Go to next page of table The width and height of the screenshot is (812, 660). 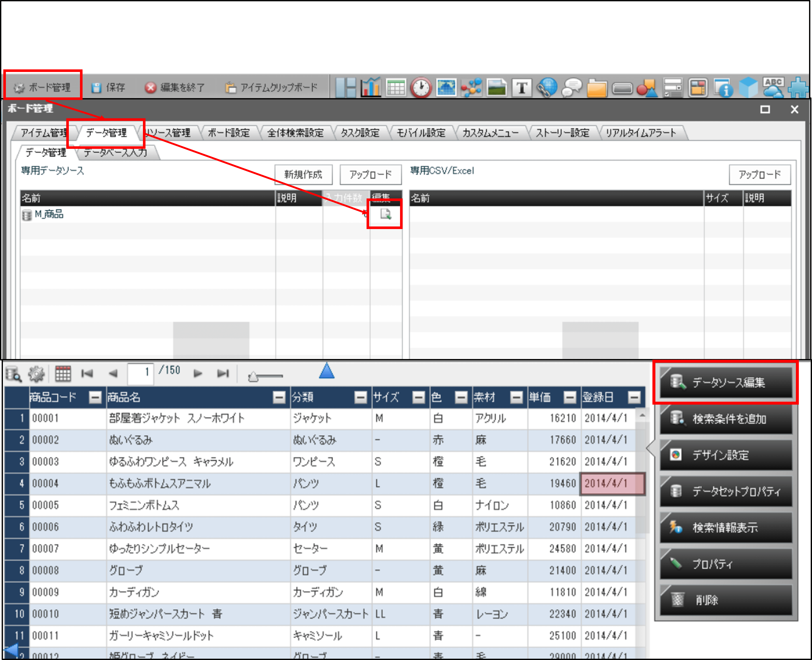pyautogui.click(x=198, y=374)
